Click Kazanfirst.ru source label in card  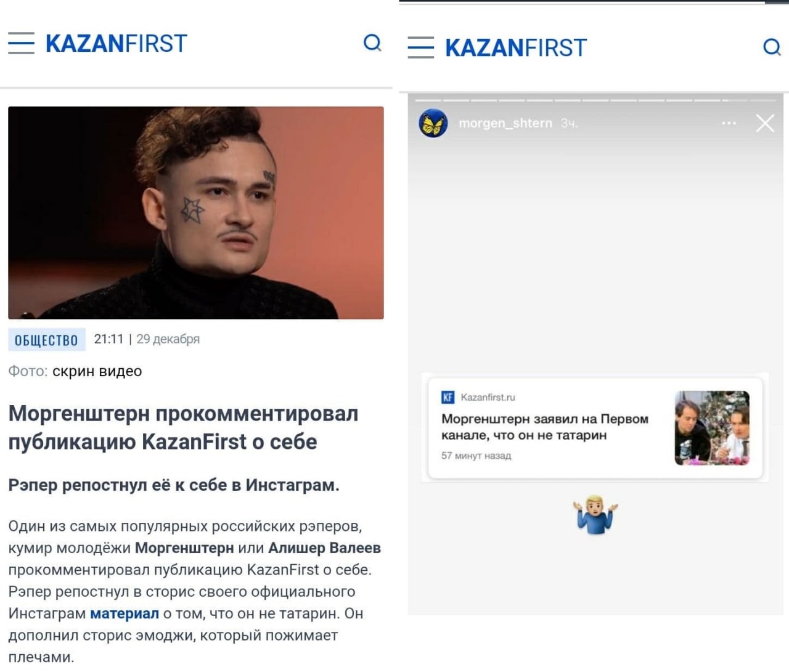488,397
